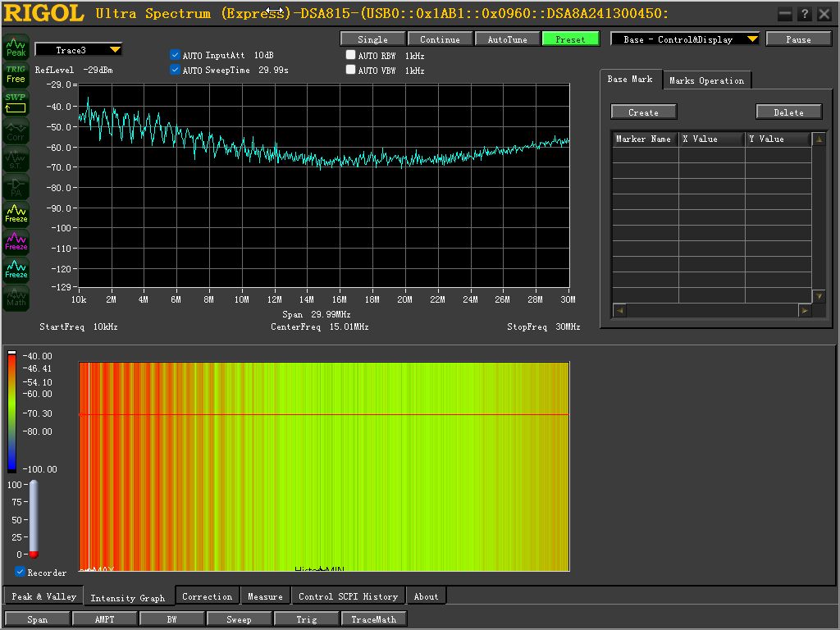Create a new marker
The width and height of the screenshot is (840, 630).
[643, 112]
